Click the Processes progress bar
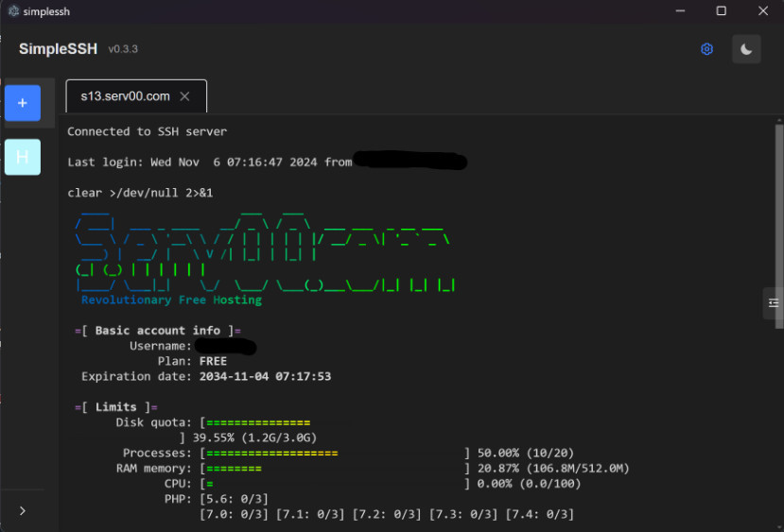 [272, 454]
